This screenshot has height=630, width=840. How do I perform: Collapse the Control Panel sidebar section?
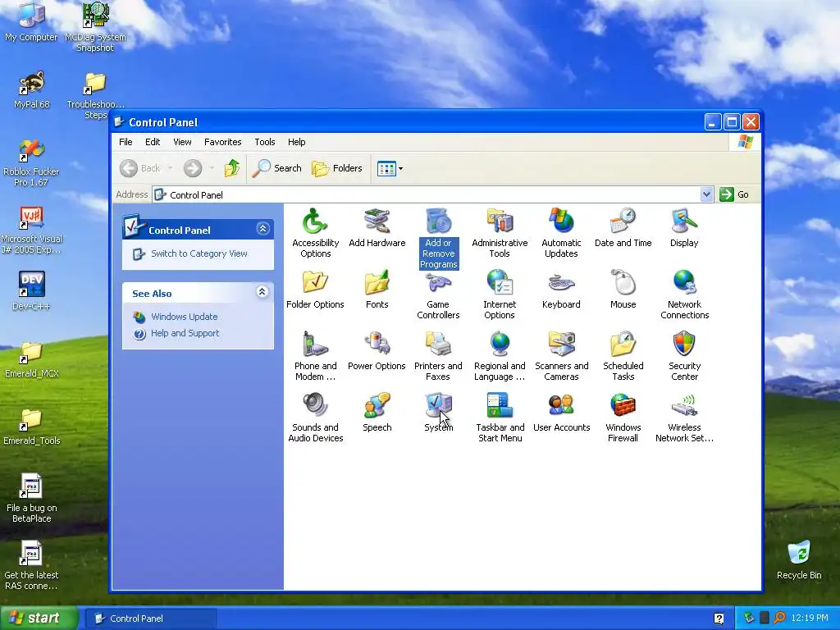262,229
